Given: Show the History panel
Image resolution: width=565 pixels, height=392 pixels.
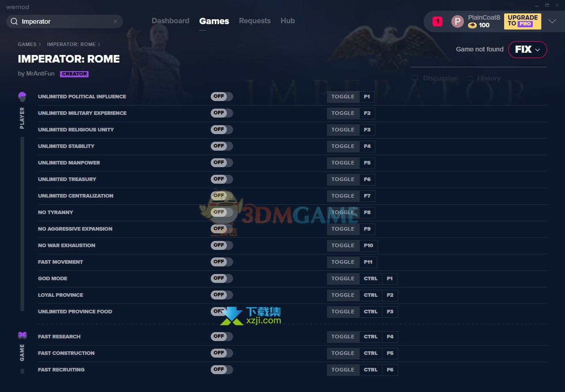Looking at the screenshot, I should click(x=489, y=78).
